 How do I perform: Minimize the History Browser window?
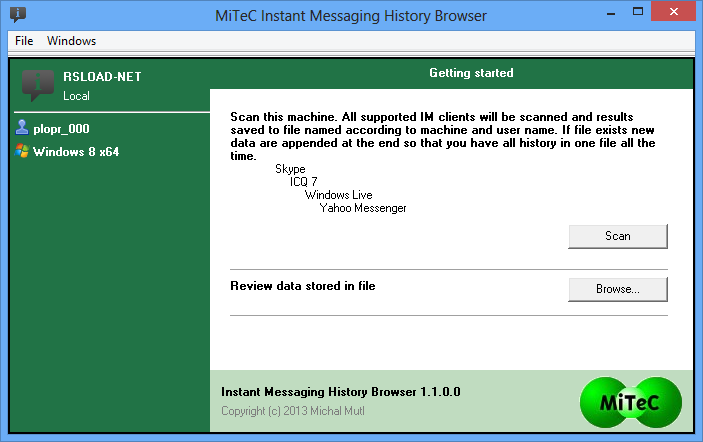tap(611, 12)
